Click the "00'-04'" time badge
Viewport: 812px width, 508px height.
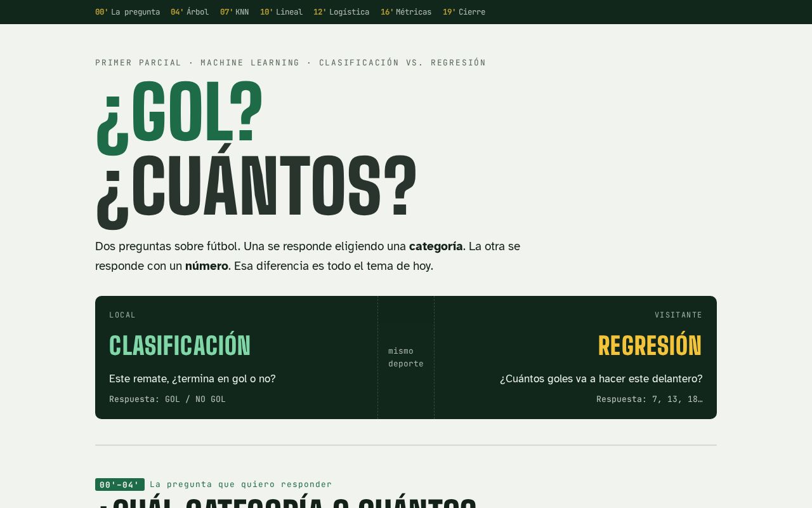pos(120,485)
